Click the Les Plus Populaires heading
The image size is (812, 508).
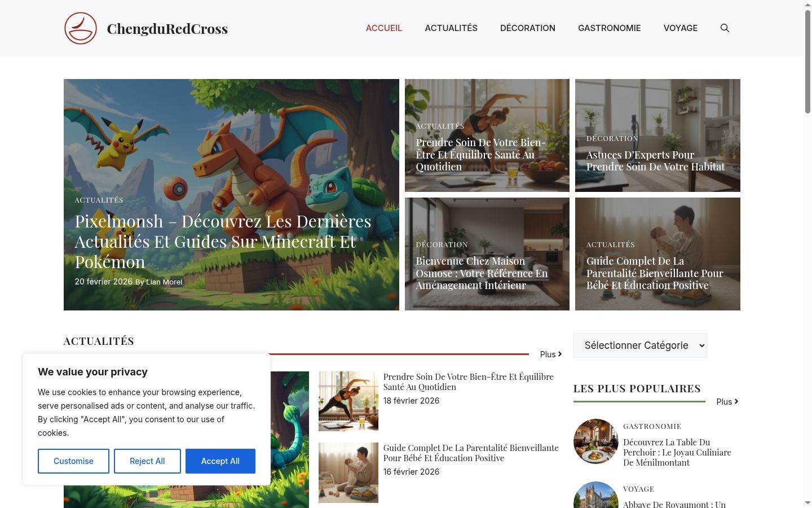coord(637,388)
